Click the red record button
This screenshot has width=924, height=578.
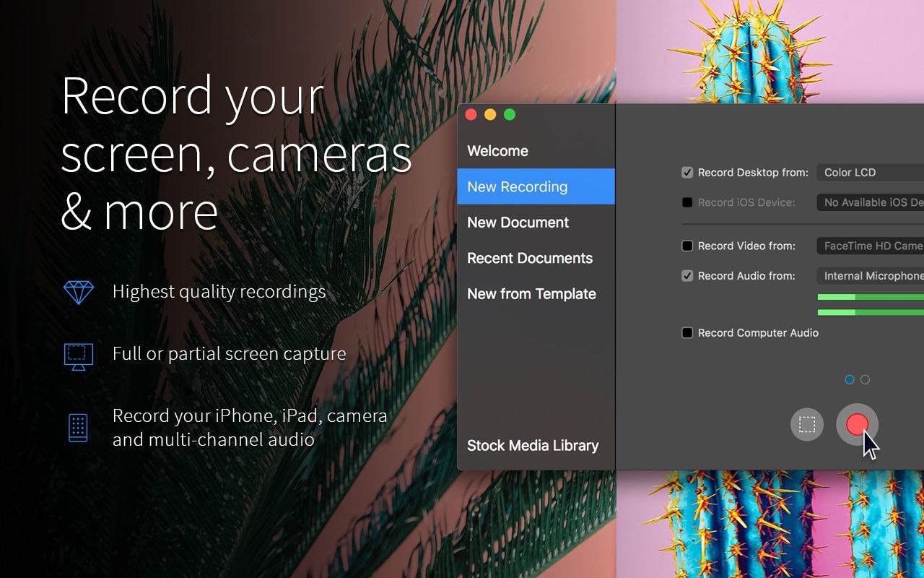857,424
